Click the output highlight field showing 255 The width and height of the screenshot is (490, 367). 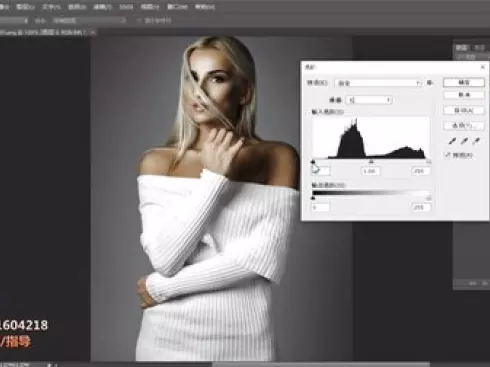coord(421,207)
